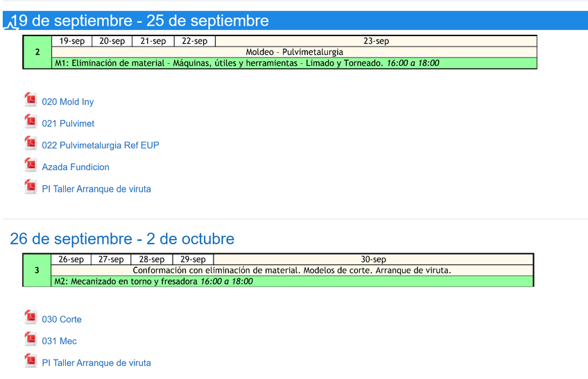Viewport: 588px width, 379px height.
Task: Click the PDF icon beside Azada Fundicion
Action: [x=31, y=166]
